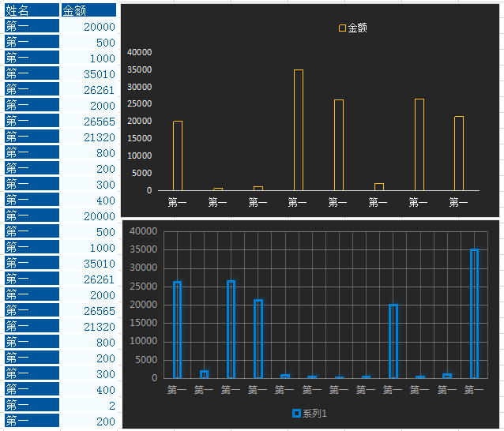Select the first orange bar reaching 20000
Screen dimensions: 504x431
pos(178,156)
